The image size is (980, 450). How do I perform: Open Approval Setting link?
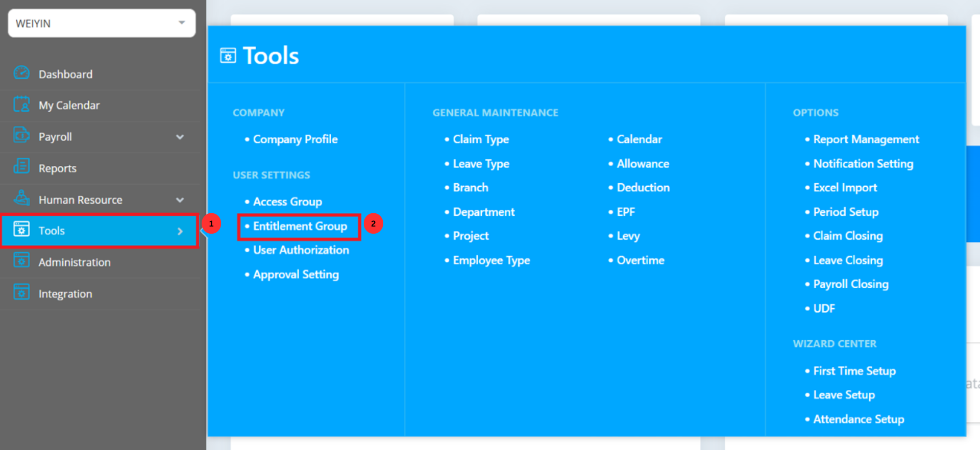[296, 274]
